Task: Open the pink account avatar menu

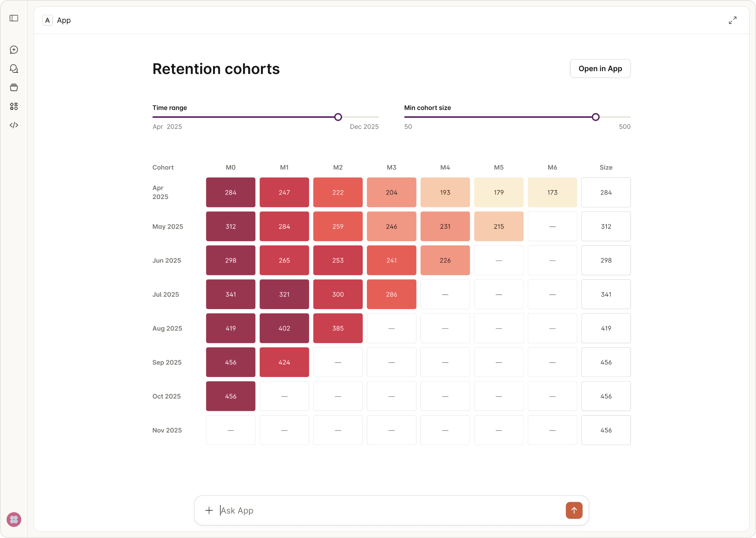Action: tap(14, 519)
